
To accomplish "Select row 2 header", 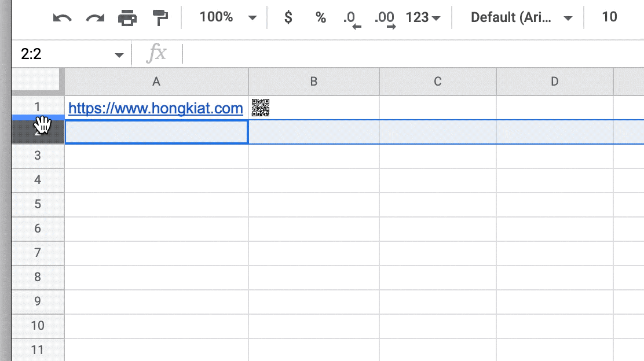I will click(37, 131).
